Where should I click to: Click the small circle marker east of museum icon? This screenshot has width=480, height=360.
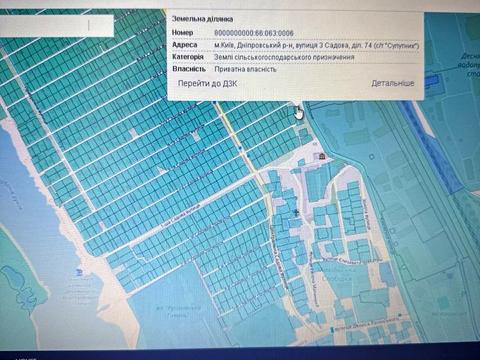click(x=372, y=156)
